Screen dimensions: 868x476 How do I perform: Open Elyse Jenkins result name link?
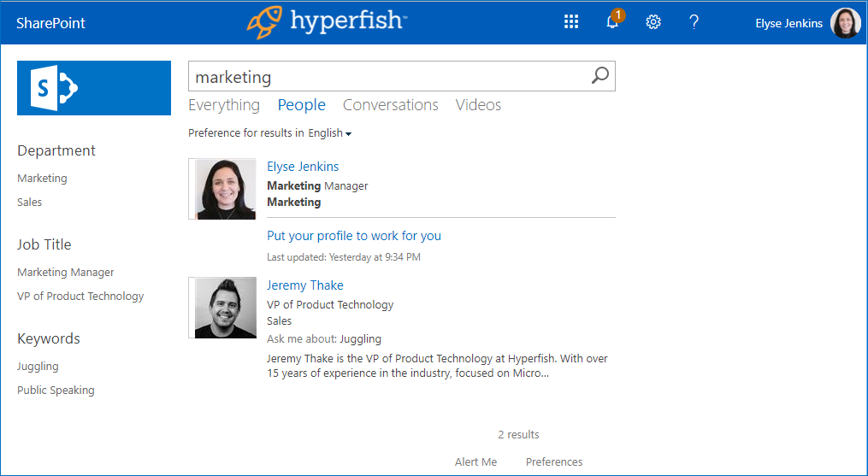(x=303, y=167)
